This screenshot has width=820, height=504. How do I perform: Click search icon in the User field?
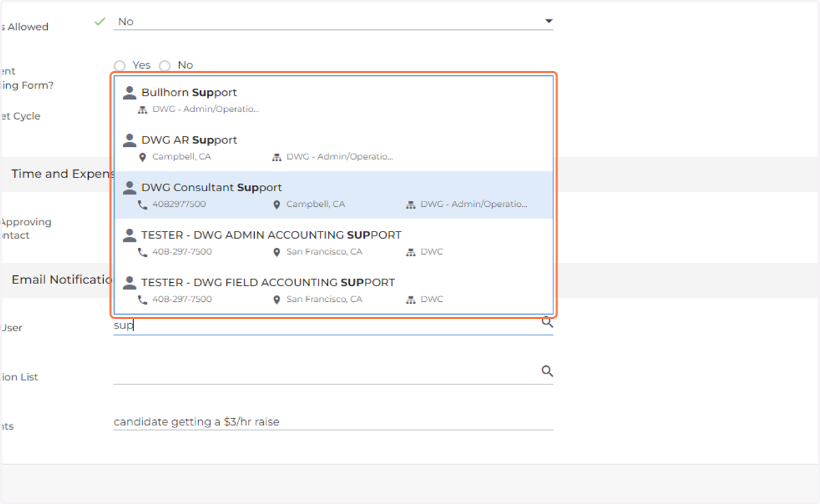point(547,322)
